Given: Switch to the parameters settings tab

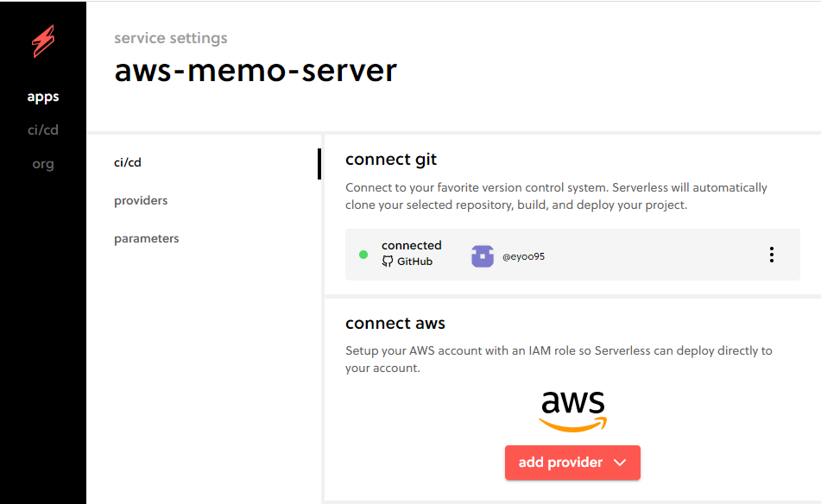Looking at the screenshot, I should coord(147,239).
